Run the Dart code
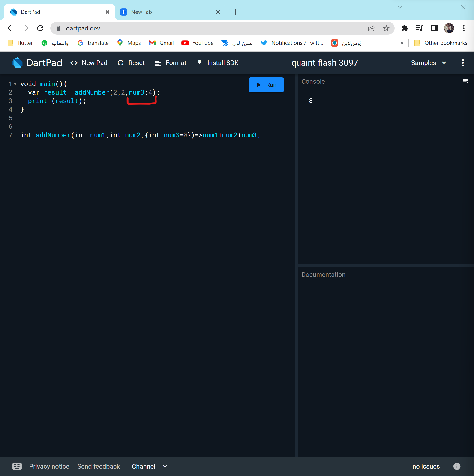Screen dimensions: 474x476 [266, 85]
